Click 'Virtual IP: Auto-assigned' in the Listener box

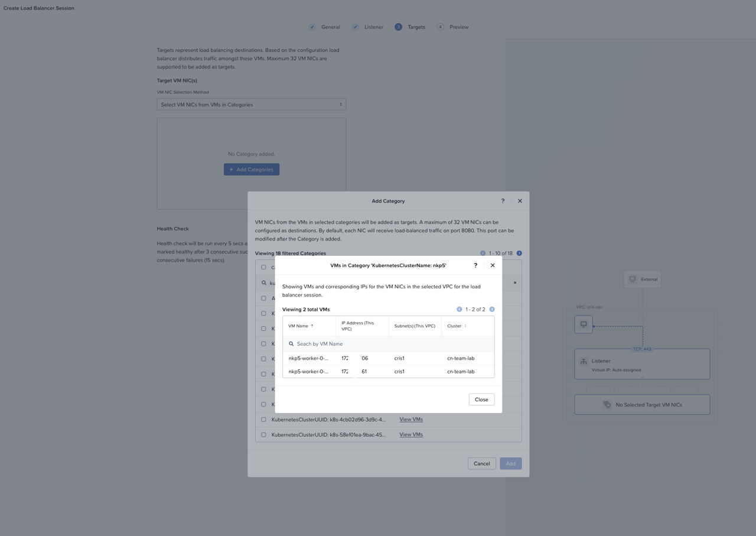(x=616, y=370)
